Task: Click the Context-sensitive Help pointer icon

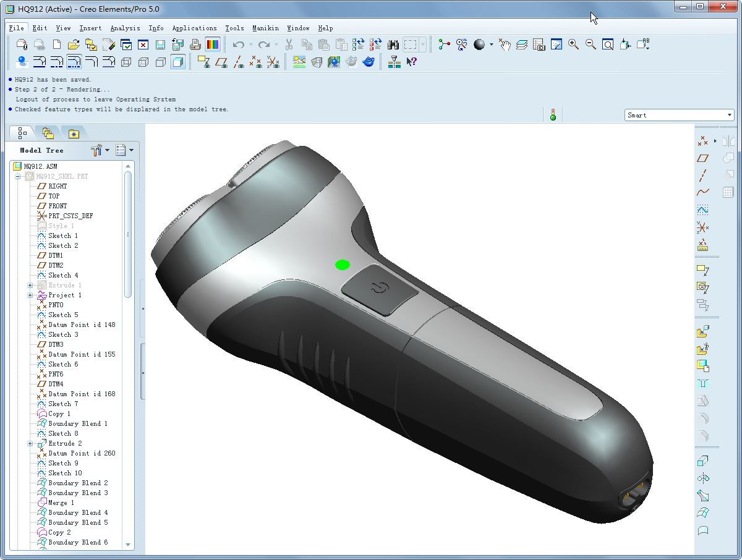Action: [412, 62]
